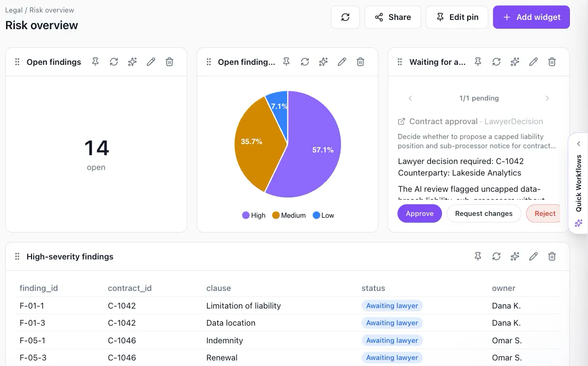This screenshot has width=588, height=366.
Task: Refresh the pie chart widget
Action: coord(305,62)
